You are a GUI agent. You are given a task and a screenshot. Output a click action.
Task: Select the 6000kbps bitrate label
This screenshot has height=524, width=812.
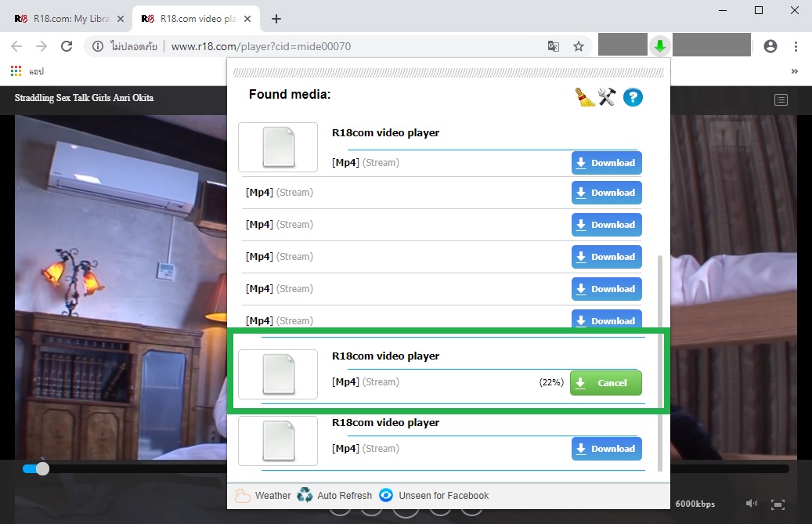(695, 504)
